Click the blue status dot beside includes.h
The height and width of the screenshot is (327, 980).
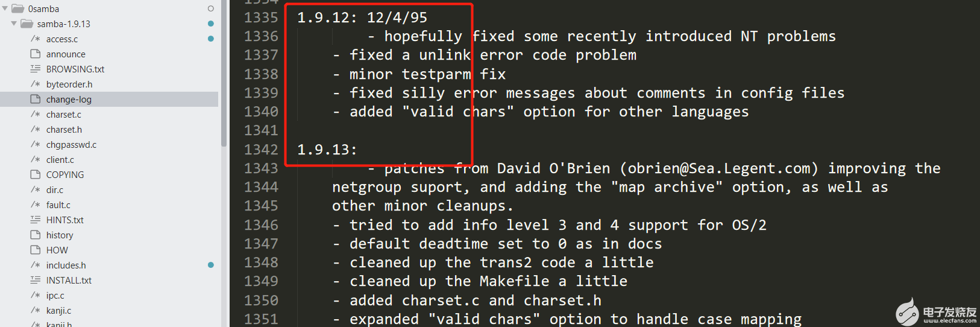pos(211,265)
